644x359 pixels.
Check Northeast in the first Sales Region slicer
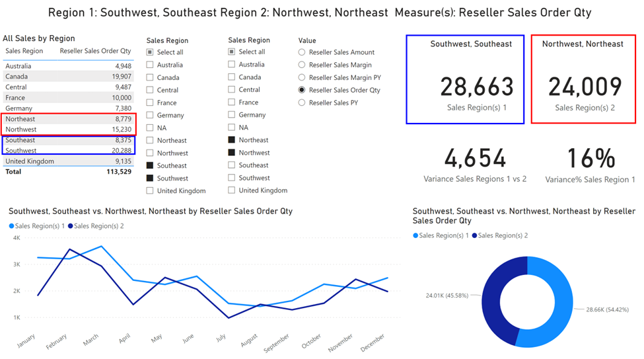click(150, 141)
